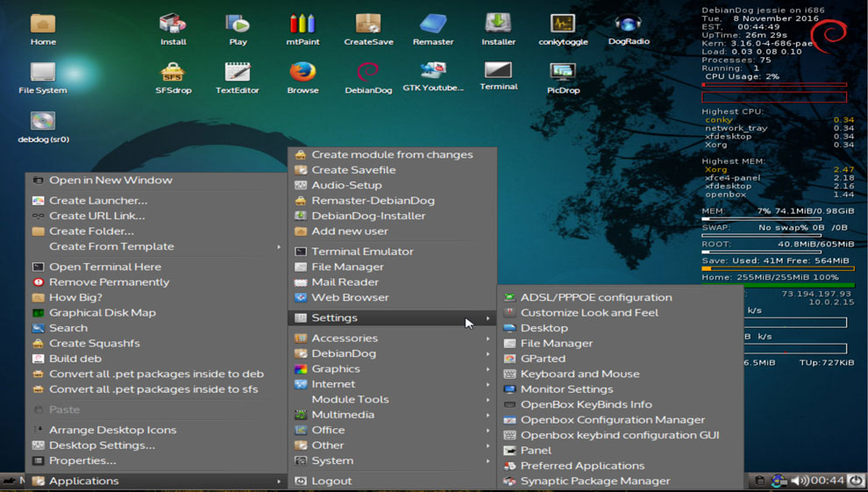Expand the Multimedia submenu
The height and width of the screenshot is (492, 868).
click(393, 415)
